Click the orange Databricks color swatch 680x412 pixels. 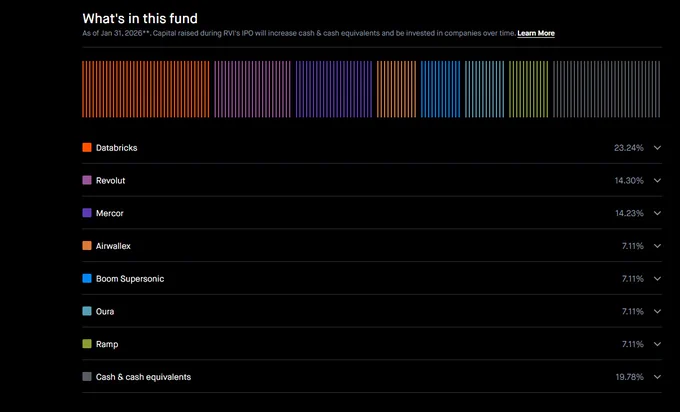pos(87,147)
